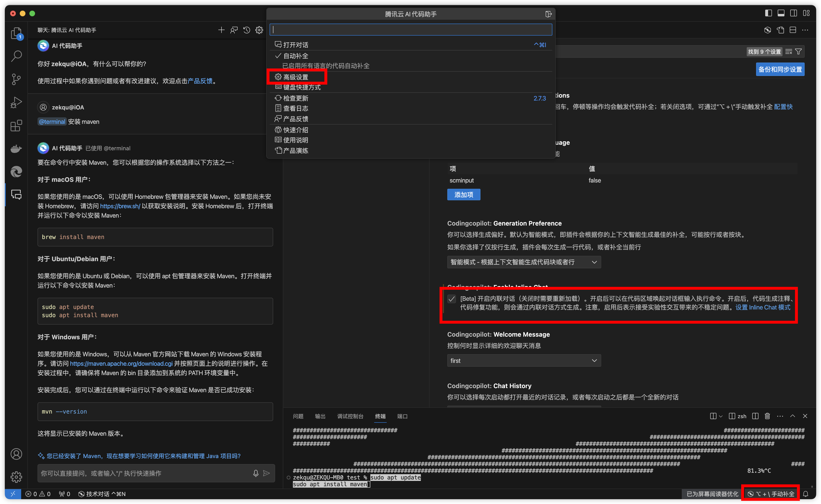Open the Source Control view
The width and height of the screenshot is (821, 504).
pyautogui.click(x=16, y=79)
